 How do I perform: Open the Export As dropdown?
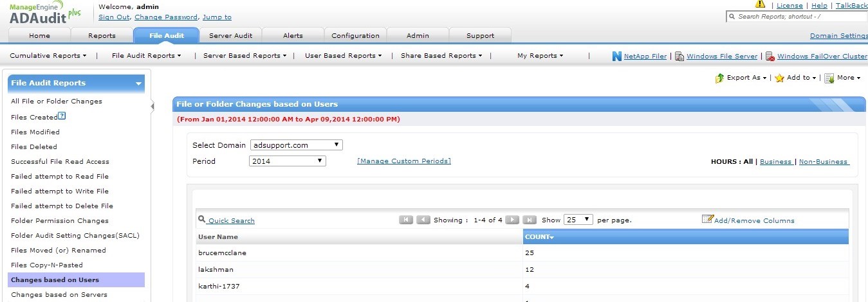tap(747, 78)
